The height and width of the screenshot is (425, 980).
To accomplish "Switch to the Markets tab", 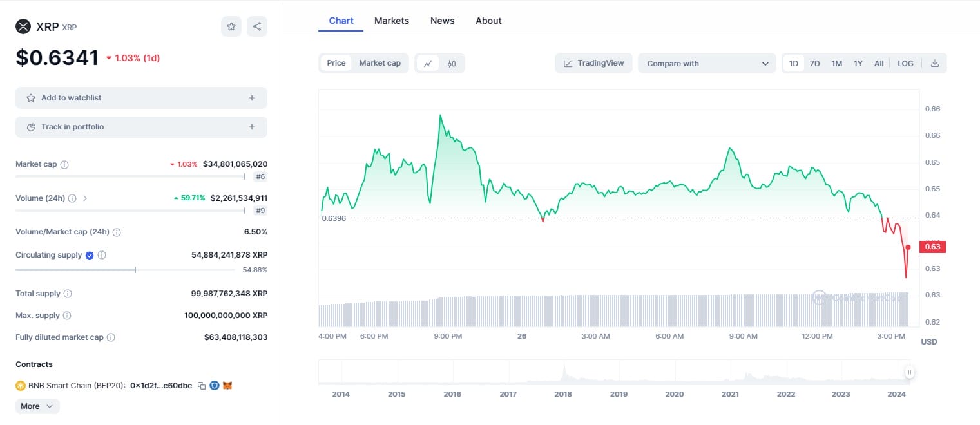I will coord(392,21).
